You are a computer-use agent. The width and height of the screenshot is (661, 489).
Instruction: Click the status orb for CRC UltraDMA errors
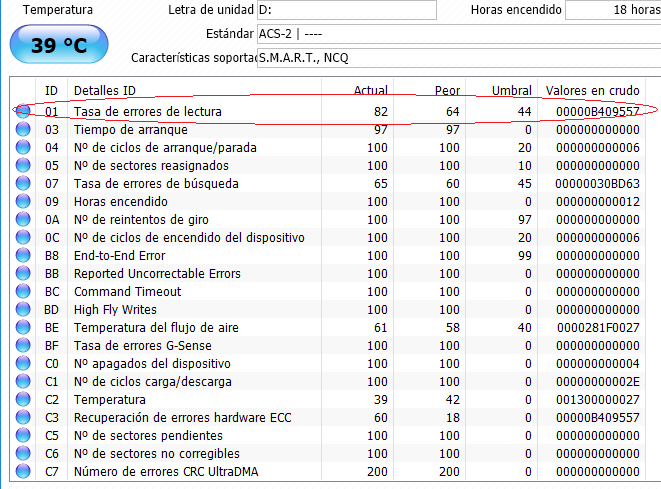coord(23,471)
